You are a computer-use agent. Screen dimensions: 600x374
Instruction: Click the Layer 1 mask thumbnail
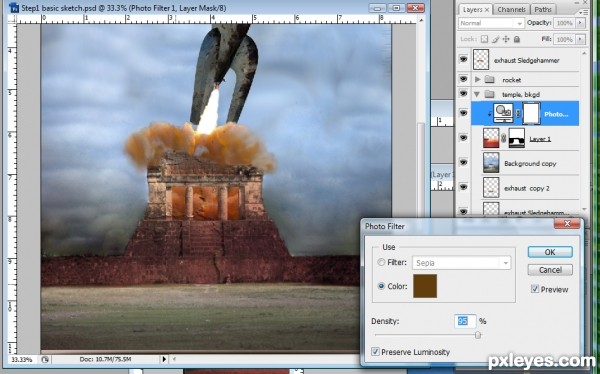click(517, 138)
